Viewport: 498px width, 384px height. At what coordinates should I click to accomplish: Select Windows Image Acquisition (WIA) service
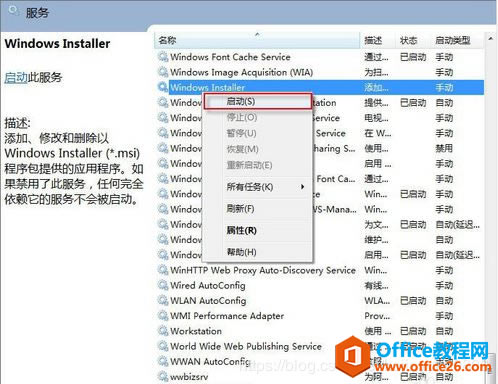[242, 72]
